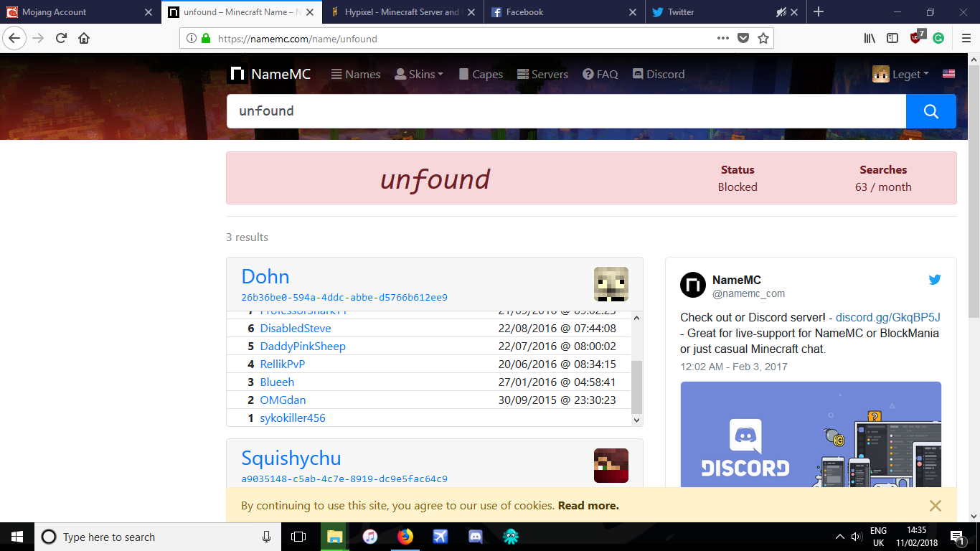
Task: Open the @namemc_com Twitter handle
Action: click(x=748, y=293)
